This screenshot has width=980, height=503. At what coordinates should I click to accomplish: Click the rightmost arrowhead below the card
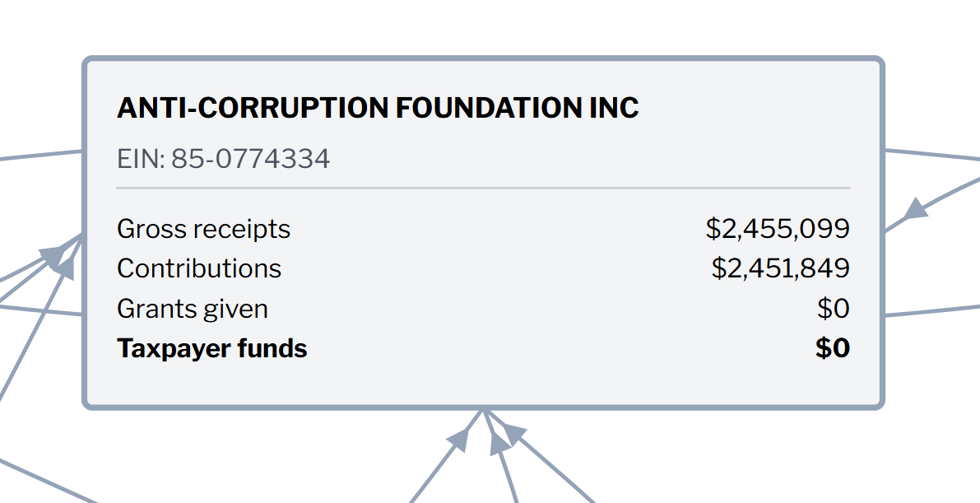(x=513, y=433)
